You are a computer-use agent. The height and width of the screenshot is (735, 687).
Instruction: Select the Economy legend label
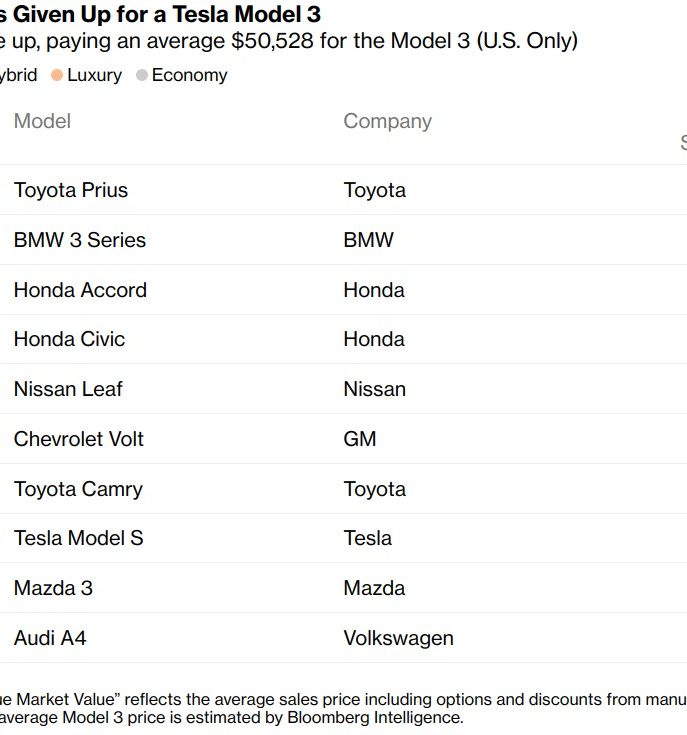tap(189, 75)
